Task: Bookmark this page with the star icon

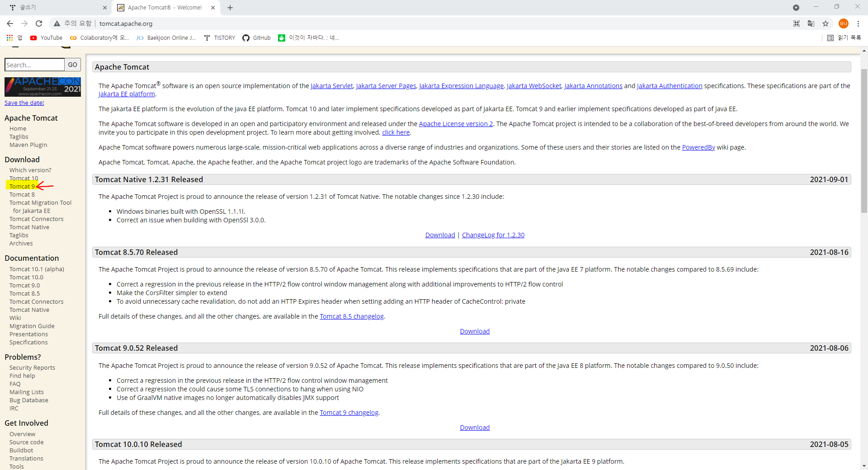Action: point(826,23)
